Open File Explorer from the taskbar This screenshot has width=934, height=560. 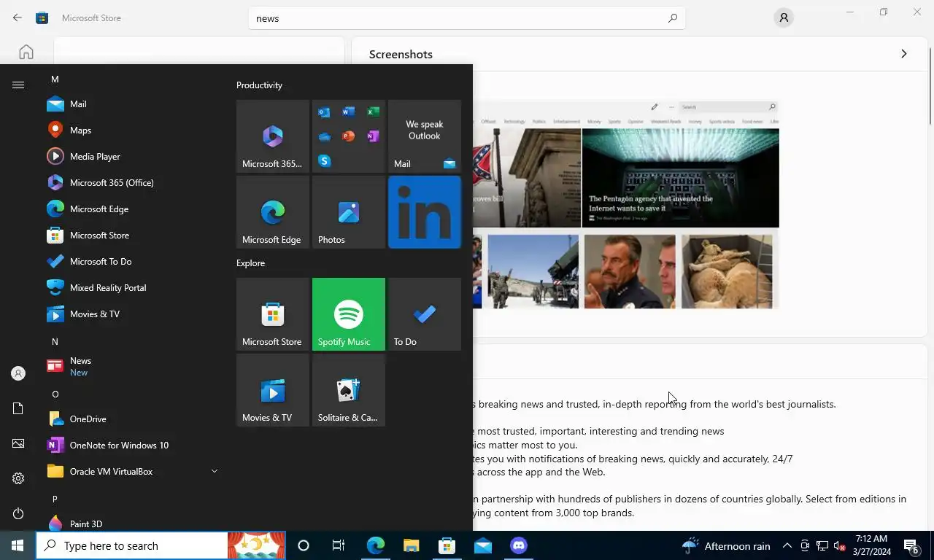tap(411, 545)
